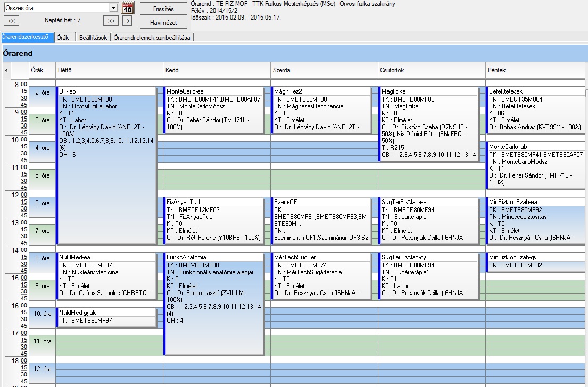Click the -> jump button
This screenshot has height=387, width=588.
tap(127, 21)
